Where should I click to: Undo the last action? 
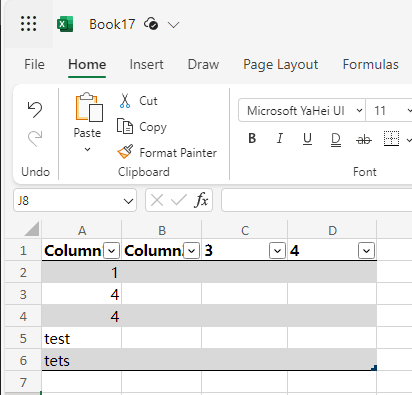click(35, 110)
